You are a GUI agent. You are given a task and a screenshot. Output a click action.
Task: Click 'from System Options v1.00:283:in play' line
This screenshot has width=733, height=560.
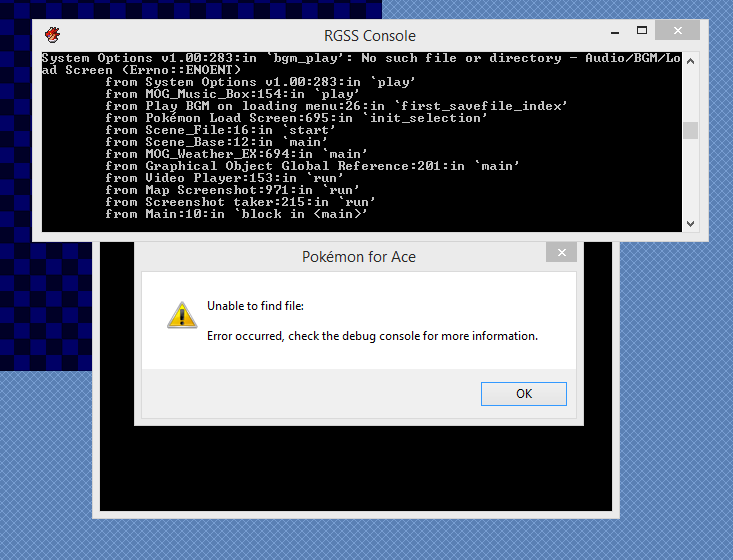click(260, 82)
